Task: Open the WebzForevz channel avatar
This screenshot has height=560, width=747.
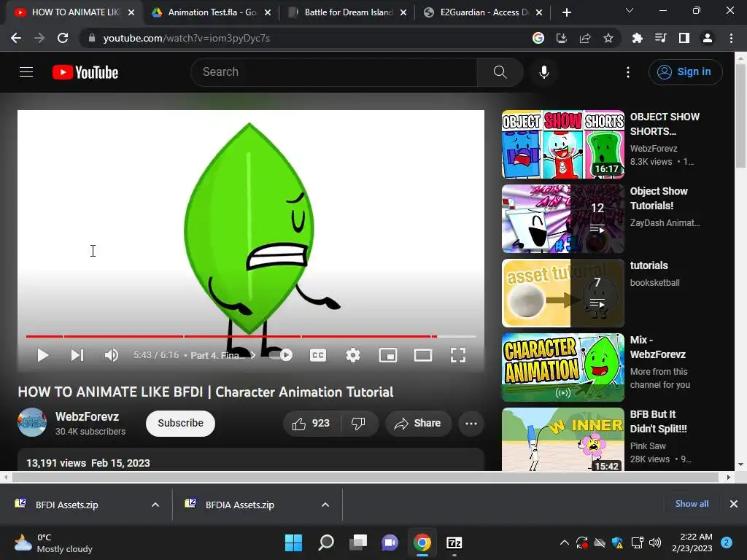Action: click(32, 422)
